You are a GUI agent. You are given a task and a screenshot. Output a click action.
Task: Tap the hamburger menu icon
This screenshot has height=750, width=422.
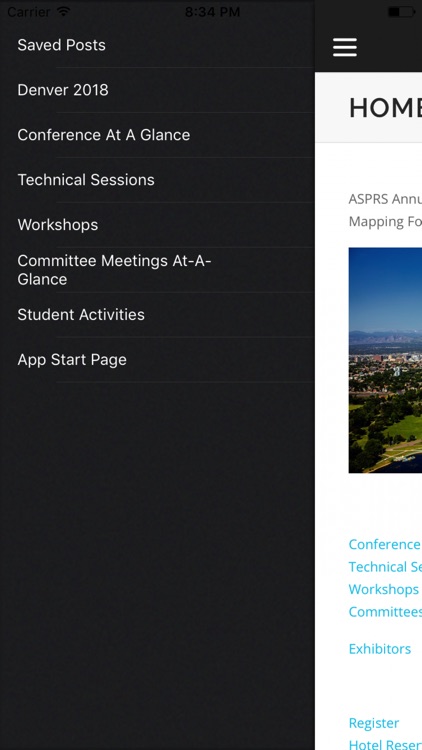tap(344, 47)
